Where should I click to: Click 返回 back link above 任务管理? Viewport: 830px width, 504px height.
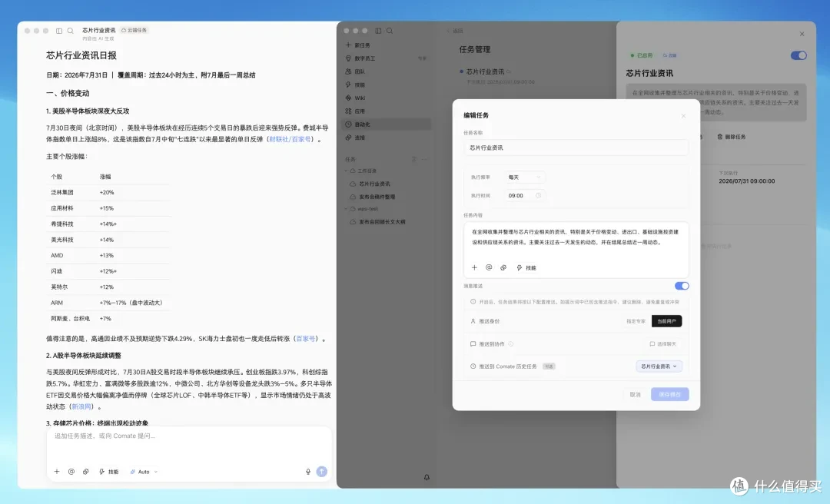455,31
